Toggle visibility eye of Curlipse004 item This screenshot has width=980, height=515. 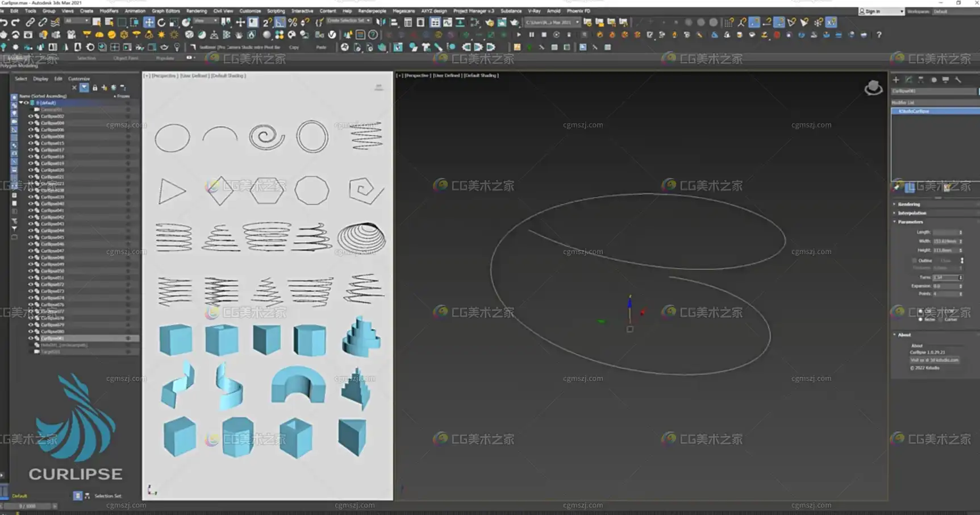pyautogui.click(x=31, y=123)
